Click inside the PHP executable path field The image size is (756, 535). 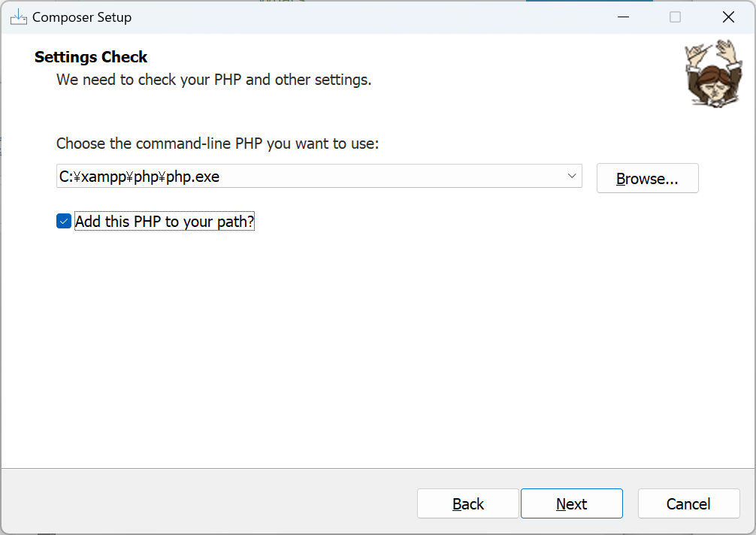319,176
